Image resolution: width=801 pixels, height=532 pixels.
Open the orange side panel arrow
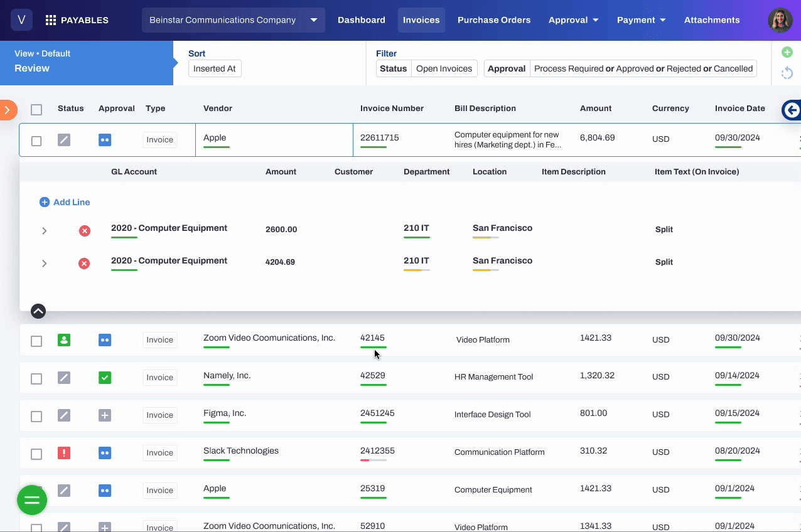[7, 110]
